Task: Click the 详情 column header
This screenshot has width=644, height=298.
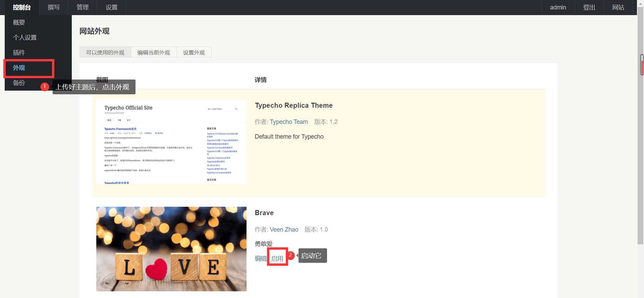Action: 261,80
